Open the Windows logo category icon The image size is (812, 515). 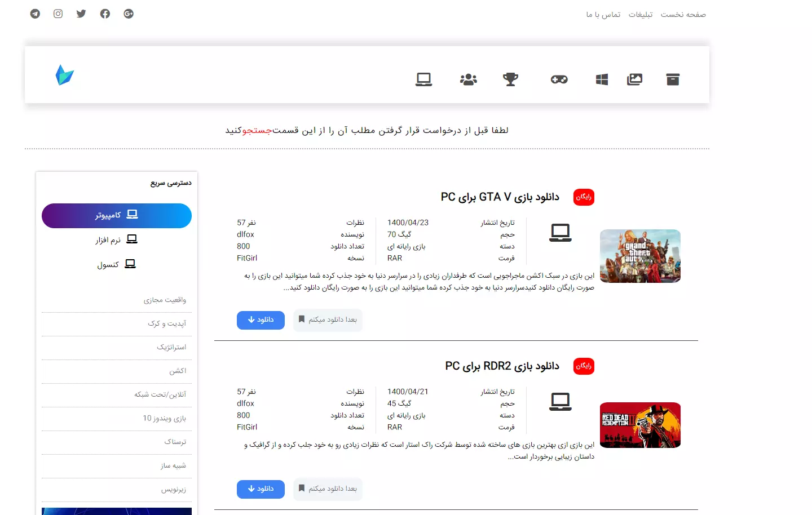click(x=602, y=79)
